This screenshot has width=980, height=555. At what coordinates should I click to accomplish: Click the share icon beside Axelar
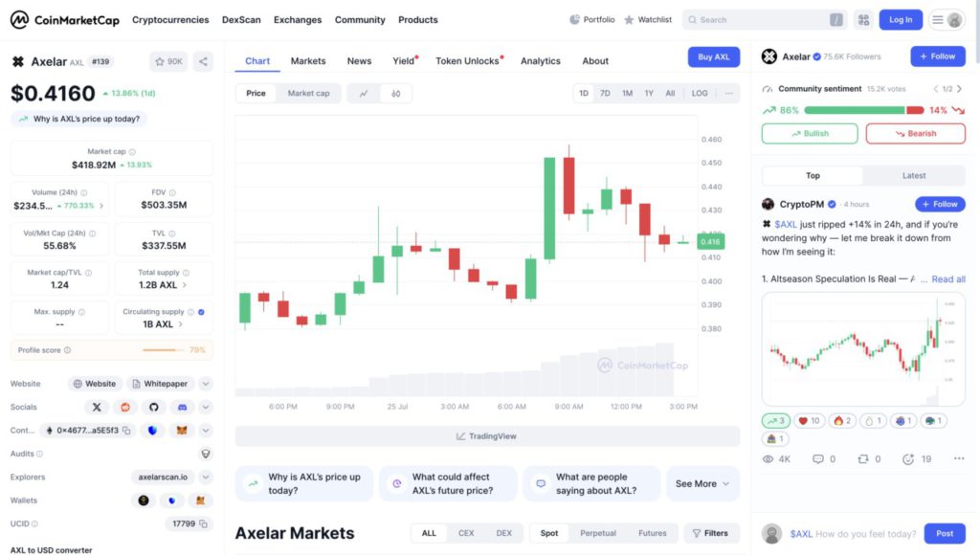[203, 61]
